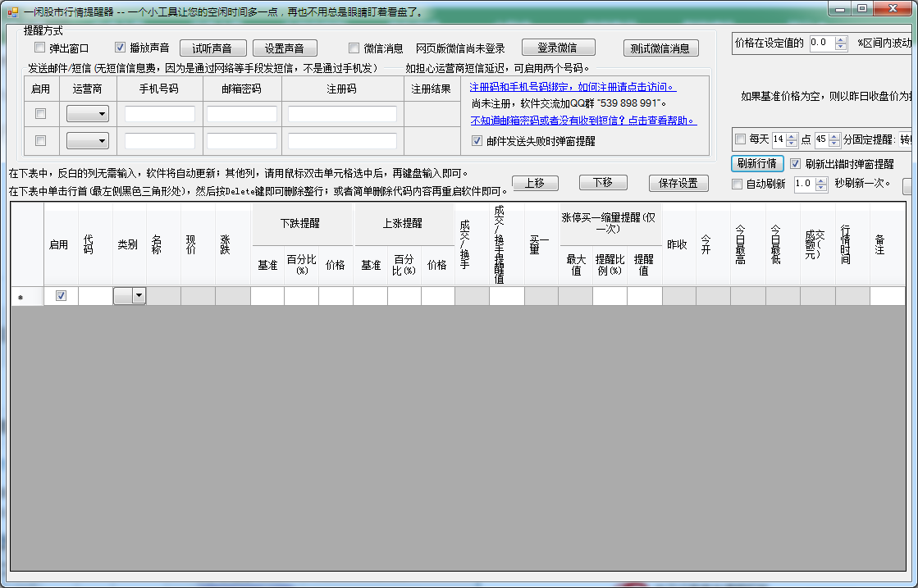The image size is (918, 588).
Task: Check 启用 box in second phone row
Action: (40, 140)
